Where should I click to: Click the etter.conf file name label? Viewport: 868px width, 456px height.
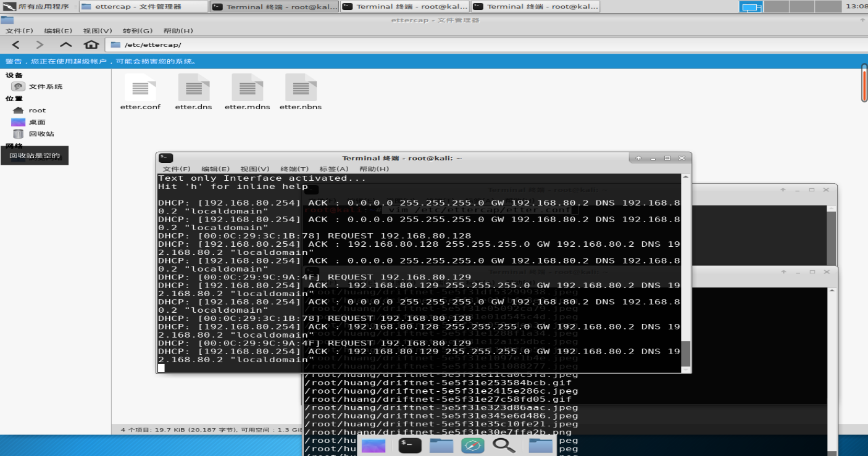(140, 107)
